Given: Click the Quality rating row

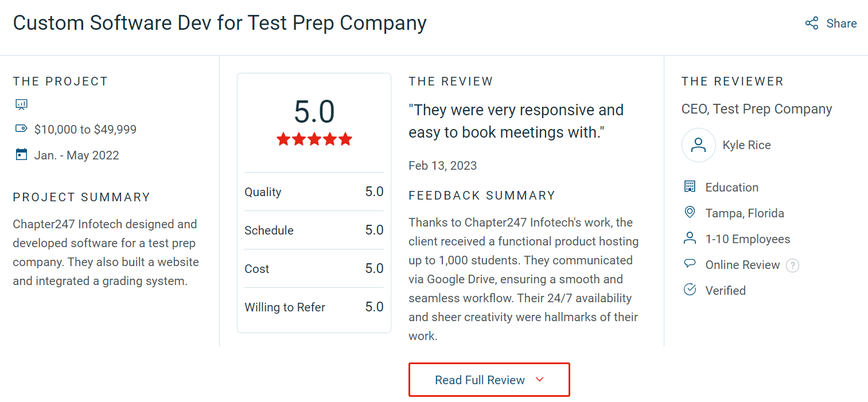Looking at the screenshot, I should (314, 192).
